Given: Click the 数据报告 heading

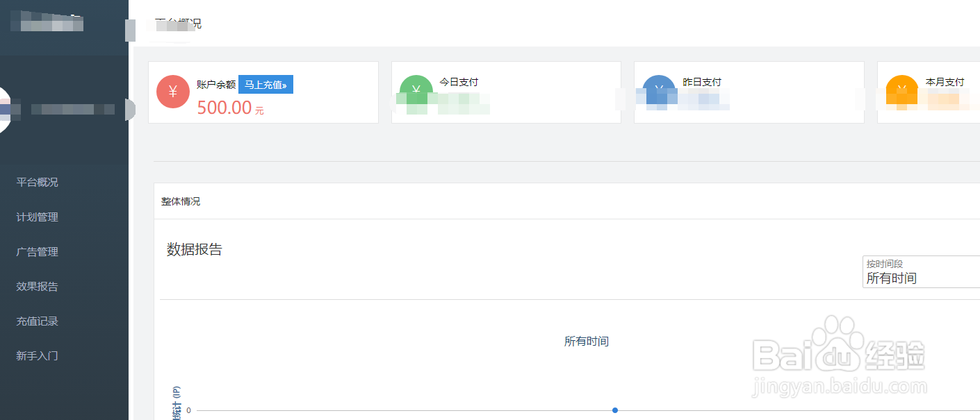Looking at the screenshot, I should coord(195,250).
